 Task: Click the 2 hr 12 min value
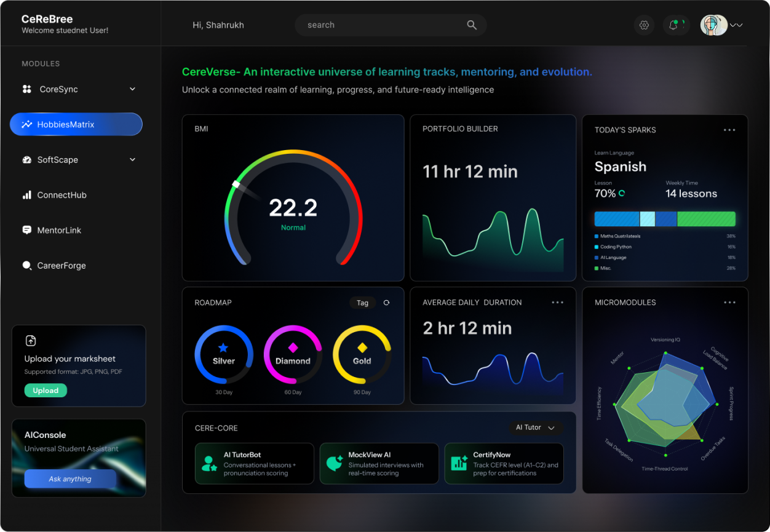(467, 328)
